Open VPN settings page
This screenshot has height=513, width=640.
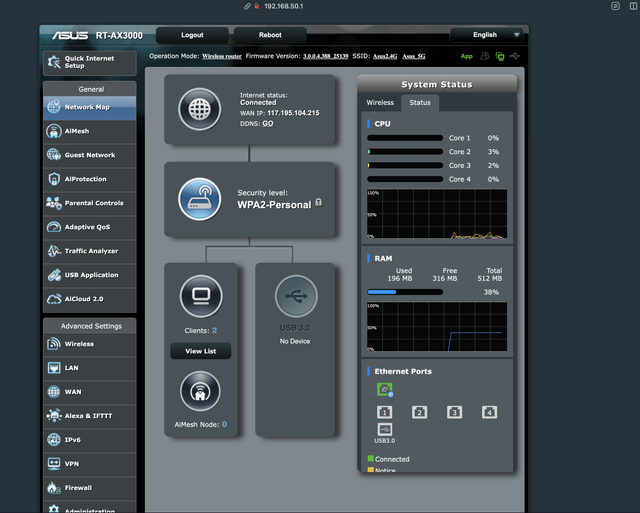(89, 464)
